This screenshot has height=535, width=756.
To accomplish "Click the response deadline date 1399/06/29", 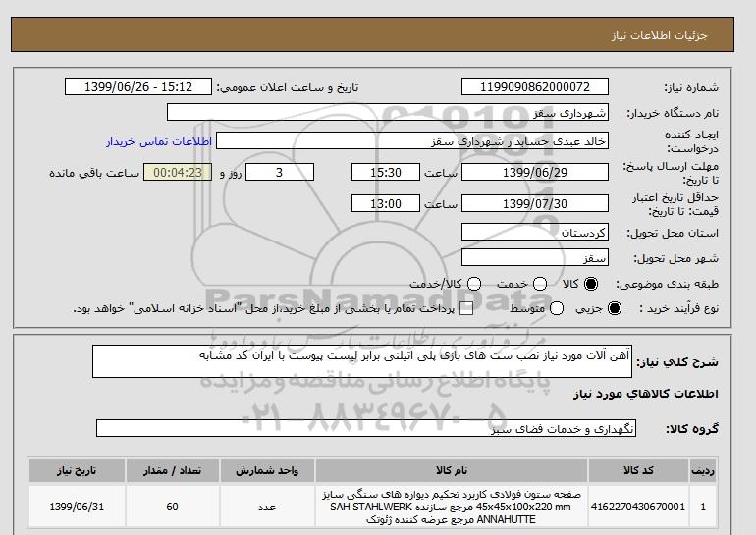I will pos(535,172).
